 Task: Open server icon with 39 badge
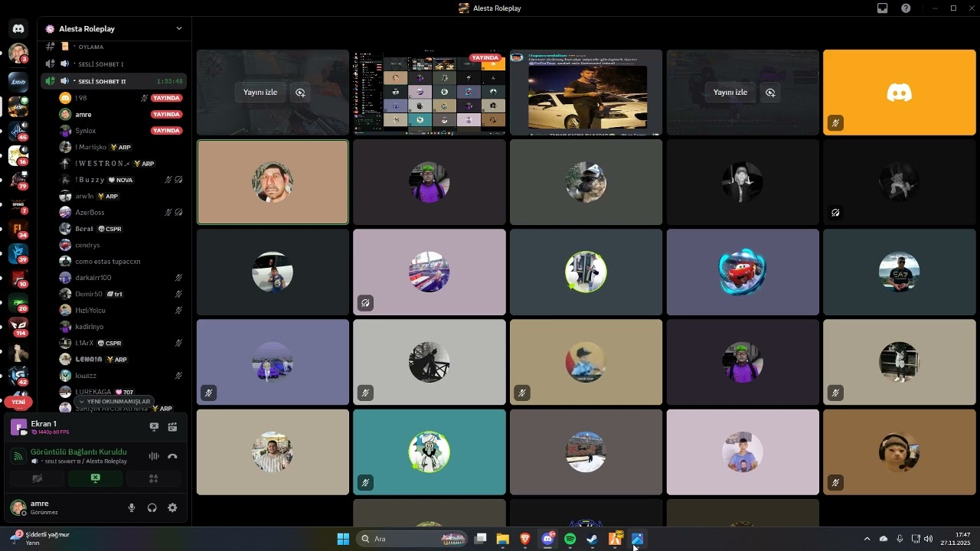(x=18, y=253)
